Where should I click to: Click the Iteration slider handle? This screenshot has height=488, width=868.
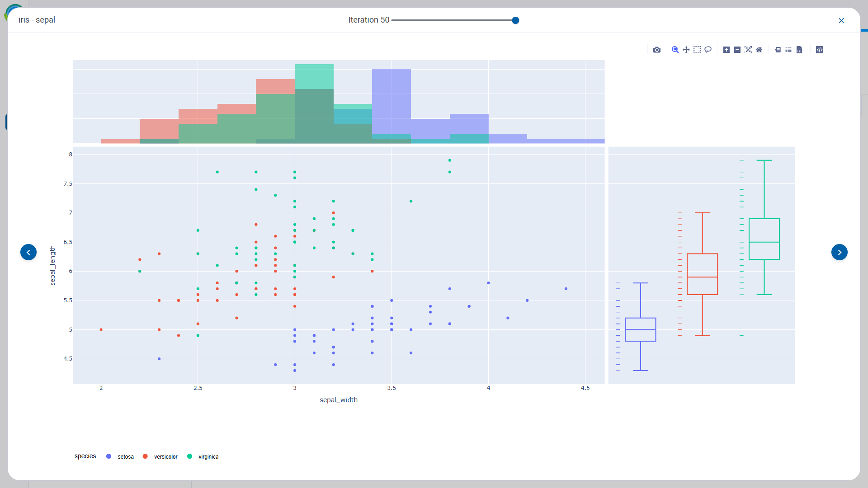515,20
